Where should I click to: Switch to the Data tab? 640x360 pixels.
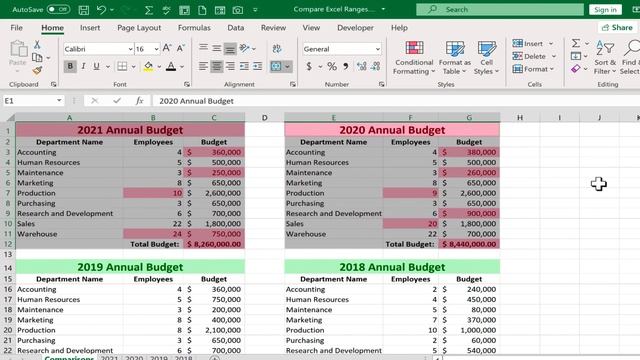tap(236, 28)
